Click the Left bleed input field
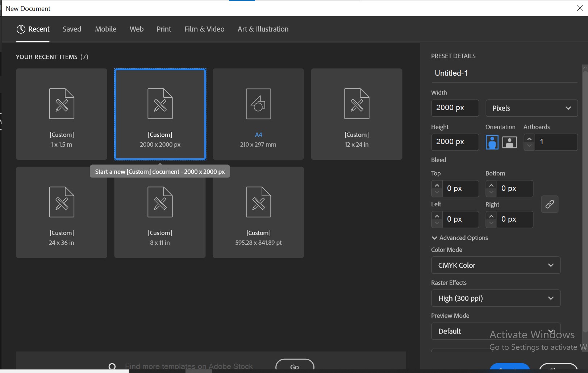588x373 pixels. click(x=460, y=219)
